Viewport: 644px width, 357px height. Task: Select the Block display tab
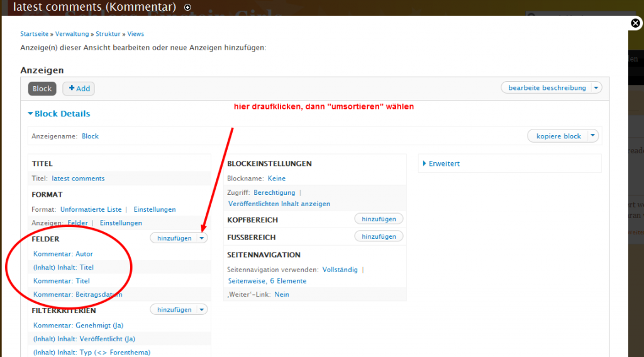pyautogui.click(x=42, y=89)
